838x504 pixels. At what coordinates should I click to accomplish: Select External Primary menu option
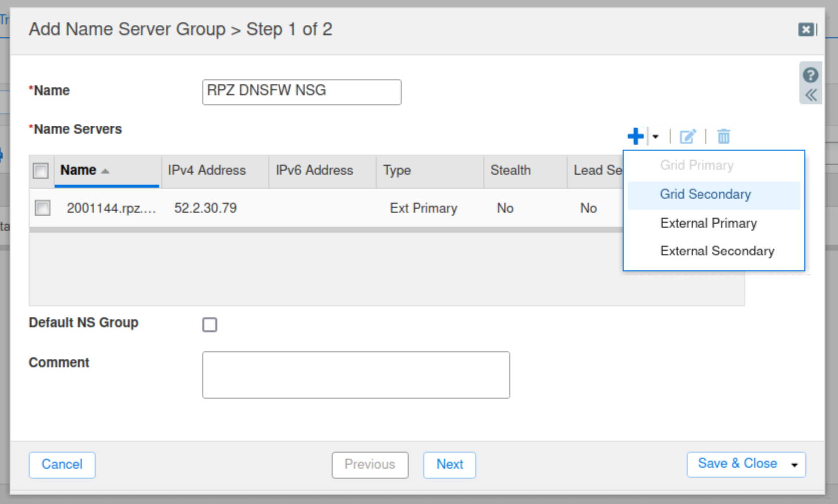click(x=708, y=223)
